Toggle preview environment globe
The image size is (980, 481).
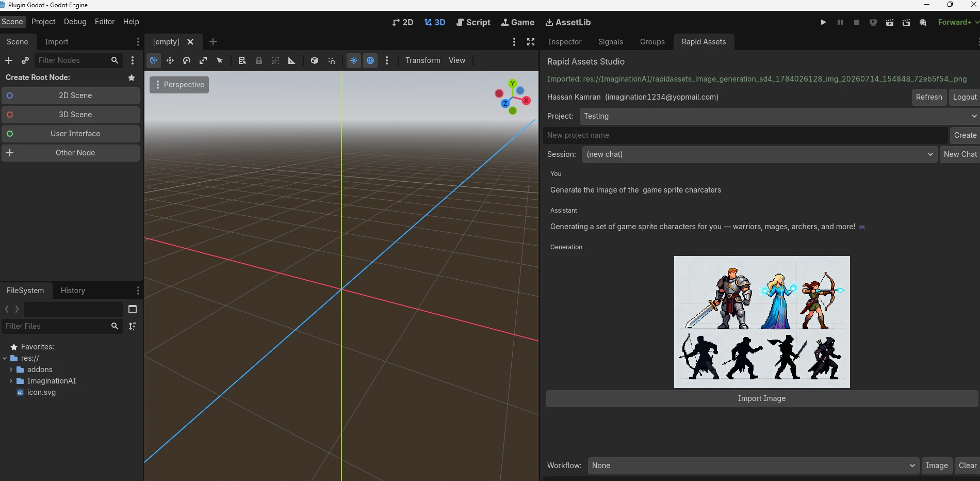click(370, 60)
